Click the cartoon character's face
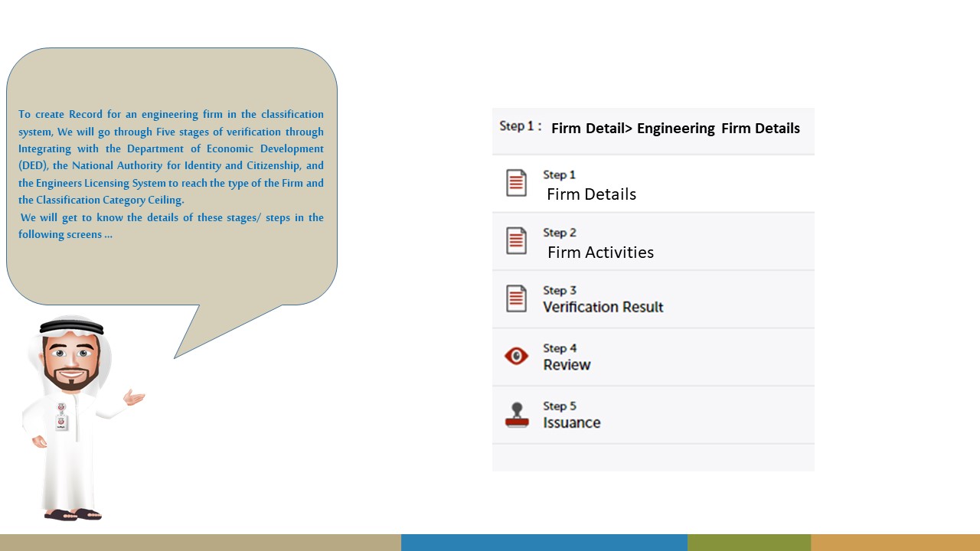This screenshot has width=980, height=551. point(71,361)
